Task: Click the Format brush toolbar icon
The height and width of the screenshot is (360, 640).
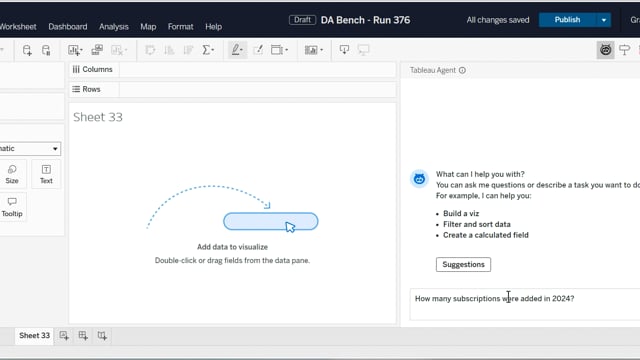Action: click(x=258, y=50)
